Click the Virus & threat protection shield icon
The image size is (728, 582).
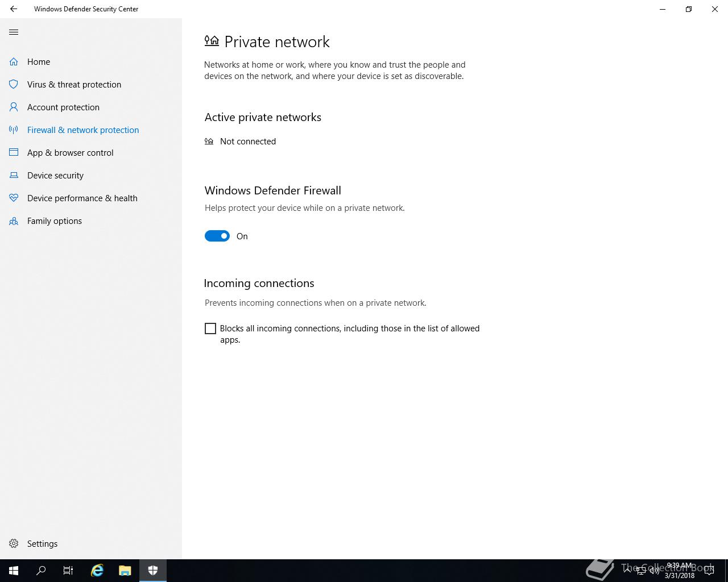pyautogui.click(x=14, y=84)
